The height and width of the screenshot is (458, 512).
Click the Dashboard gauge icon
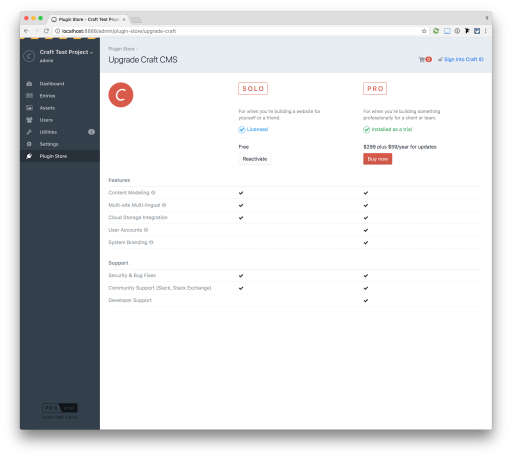coord(29,84)
